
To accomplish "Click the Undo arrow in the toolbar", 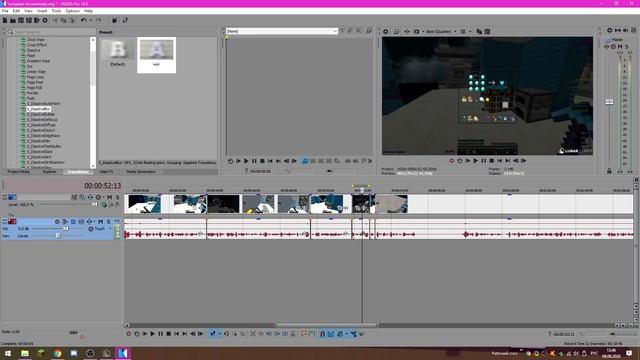I will coord(84,20).
